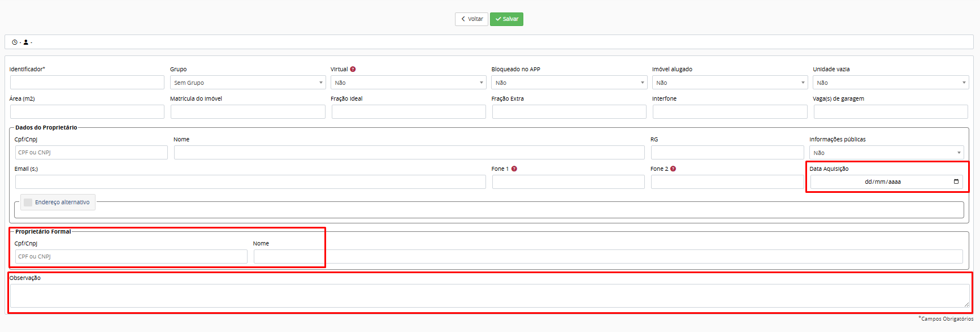
Task: Click the Fone 1 help icon
Action: (514, 169)
